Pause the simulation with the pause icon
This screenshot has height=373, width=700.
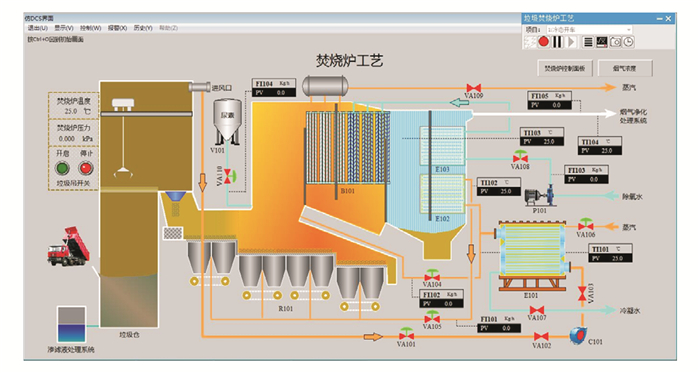(x=558, y=42)
